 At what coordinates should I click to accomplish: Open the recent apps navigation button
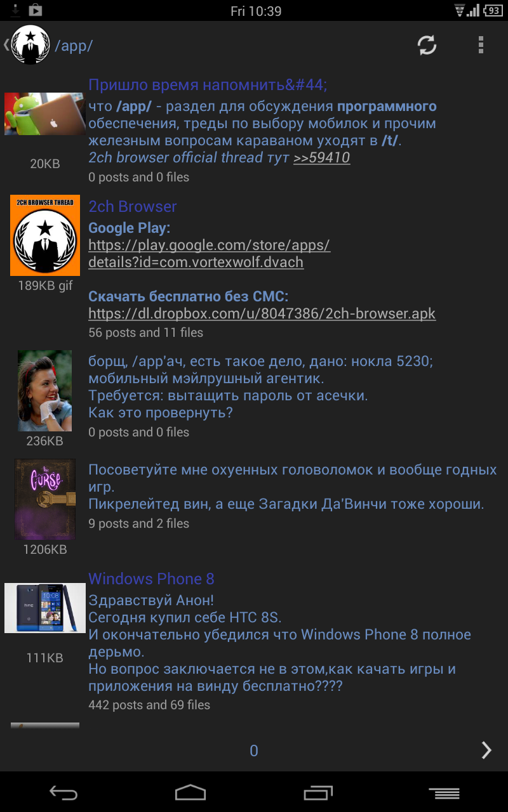[x=317, y=792]
